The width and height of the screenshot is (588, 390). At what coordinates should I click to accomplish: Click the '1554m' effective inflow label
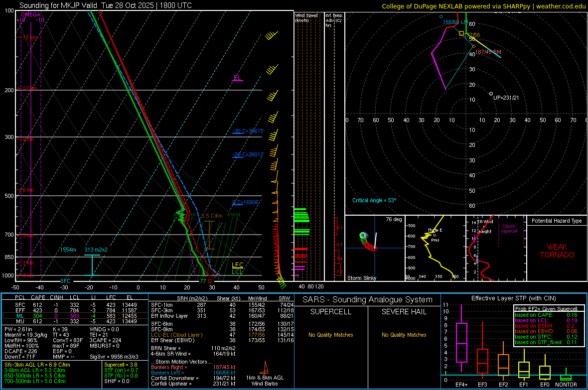pos(68,250)
